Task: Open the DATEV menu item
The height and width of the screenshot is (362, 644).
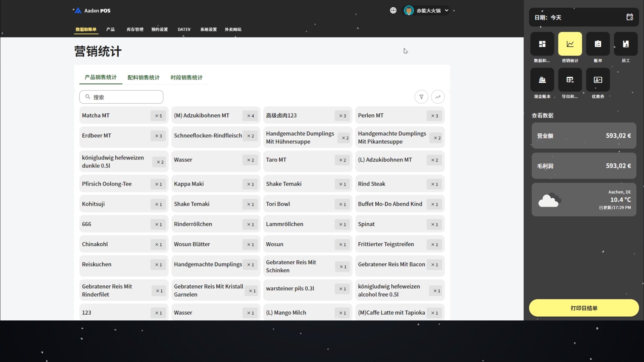Action: point(184,29)
